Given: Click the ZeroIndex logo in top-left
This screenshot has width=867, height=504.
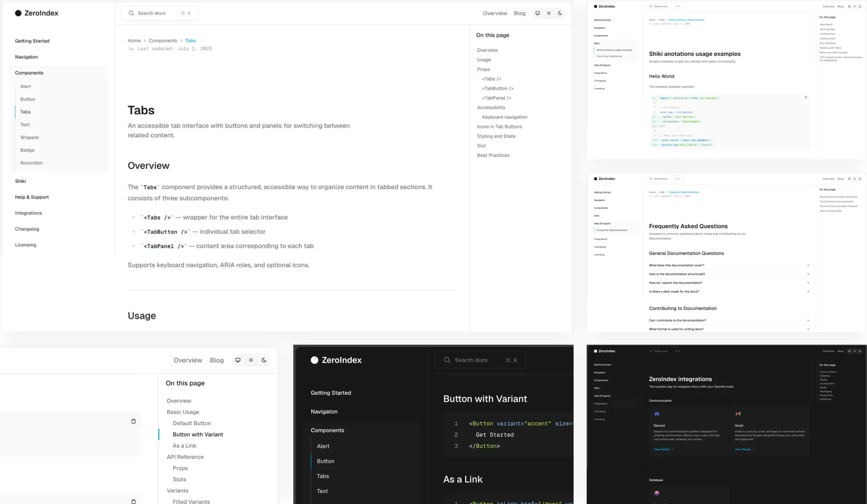Looking at the screenshot, I should pos(36,13).
